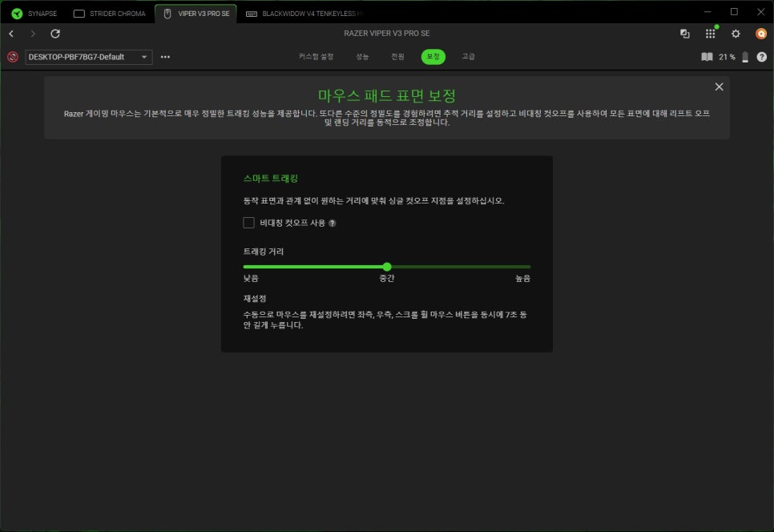Click the red profile sync icon
Viewport: 774px width, 532px height.
(12, 57)
